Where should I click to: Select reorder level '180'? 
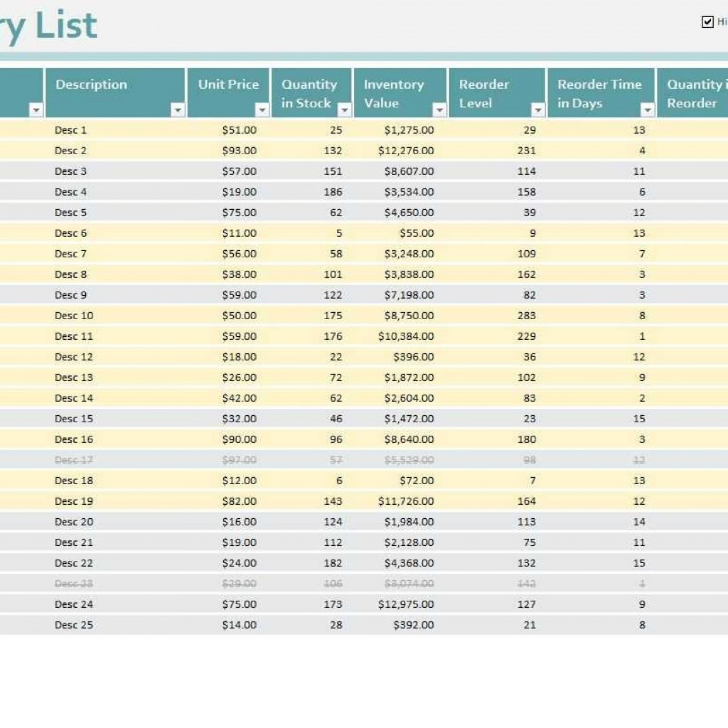coord(527,439)
